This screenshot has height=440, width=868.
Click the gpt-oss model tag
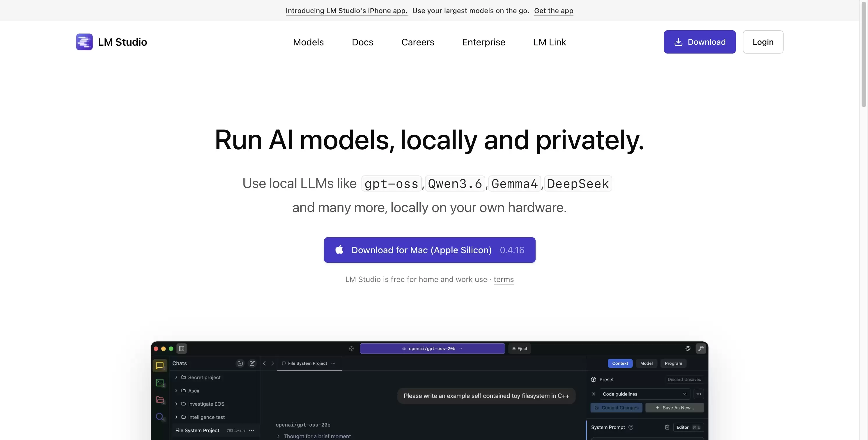[391, 184]
